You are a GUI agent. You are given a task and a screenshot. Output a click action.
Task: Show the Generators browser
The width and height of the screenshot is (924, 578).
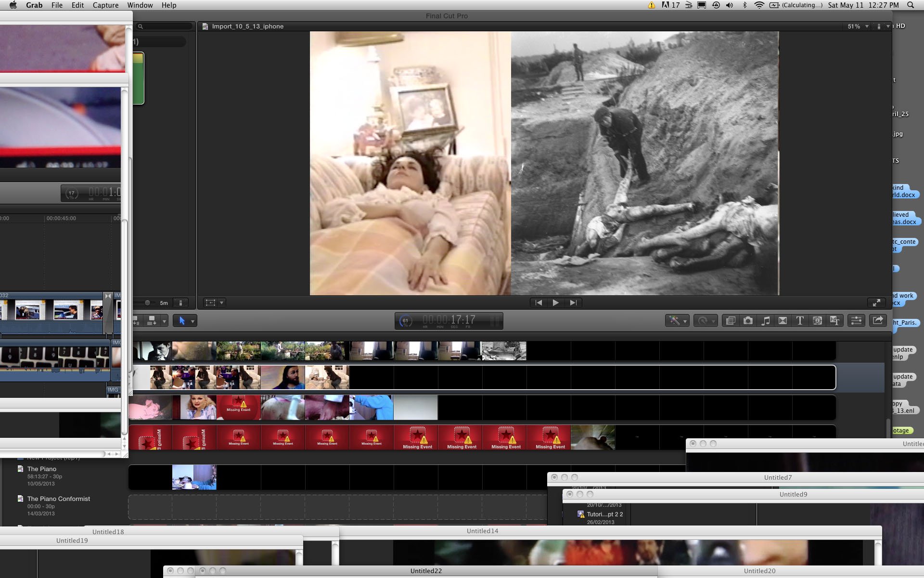(817, 321)
